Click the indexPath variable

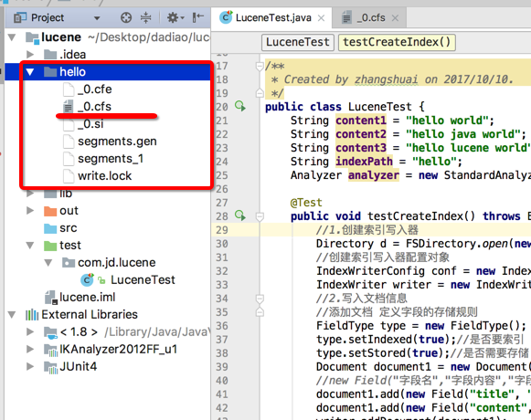click(364, 161)
